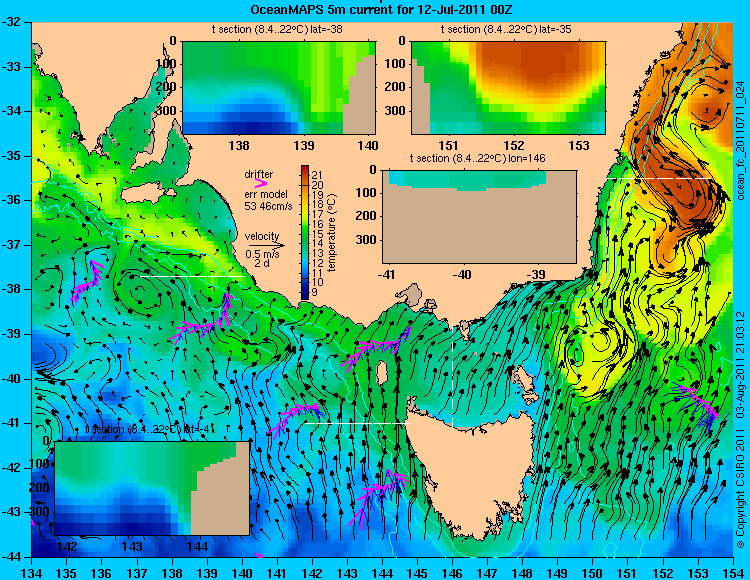Click the "drifter" legend label

click(259, 175)
